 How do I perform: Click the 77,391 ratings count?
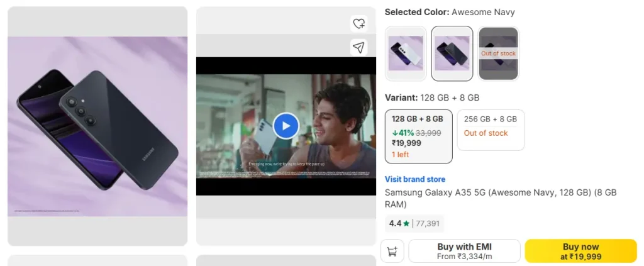click(x=428, y=224)
